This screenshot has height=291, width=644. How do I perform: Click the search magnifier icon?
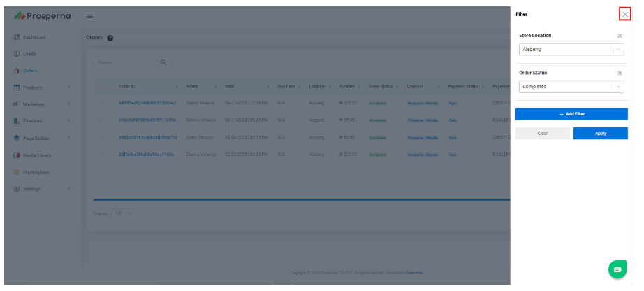(x=163, y=62)
